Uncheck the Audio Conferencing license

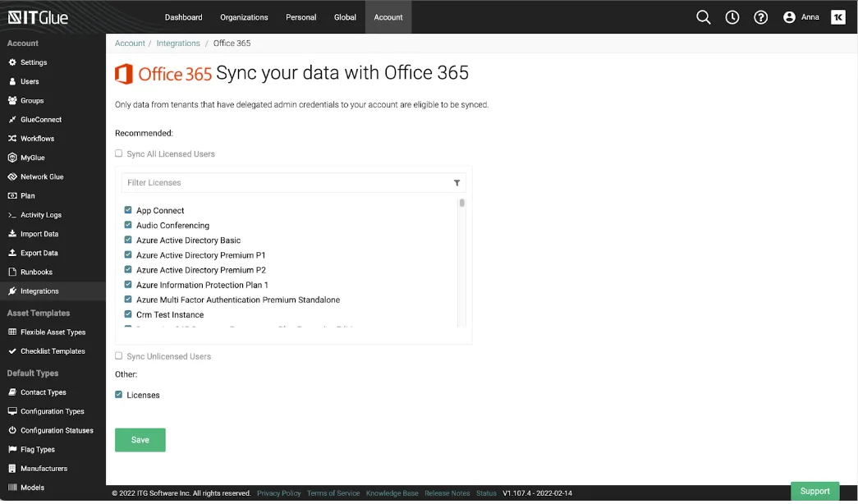(128, 225)
